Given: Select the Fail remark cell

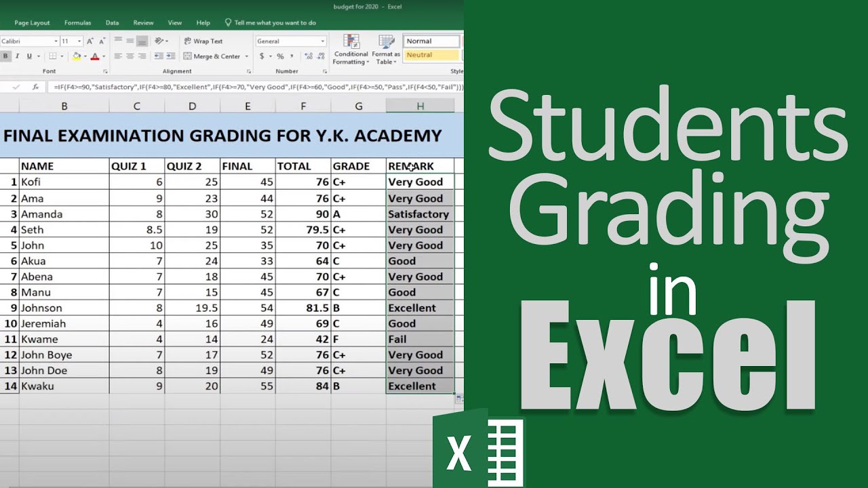Looking at the screenshot, I should click(x=420, y=339).
